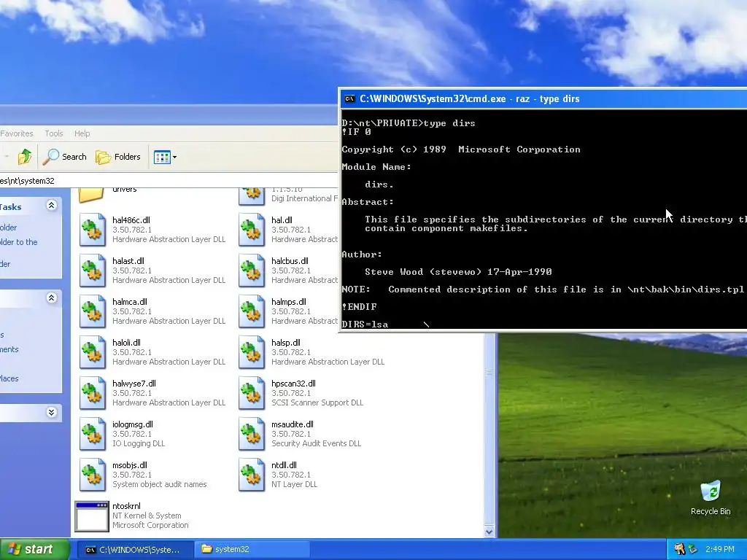Select the ntdll.dll file icon
Viewport: 747px width, 560px height.
[x=252, y=475]
